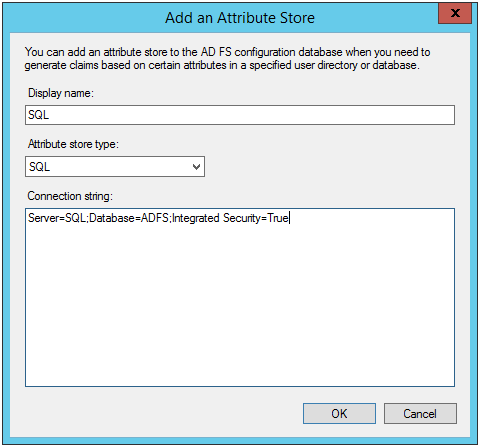The height and width of the screenshot is (447, 481).
Task: Focus the Display name input field
Action: (240, 115)
